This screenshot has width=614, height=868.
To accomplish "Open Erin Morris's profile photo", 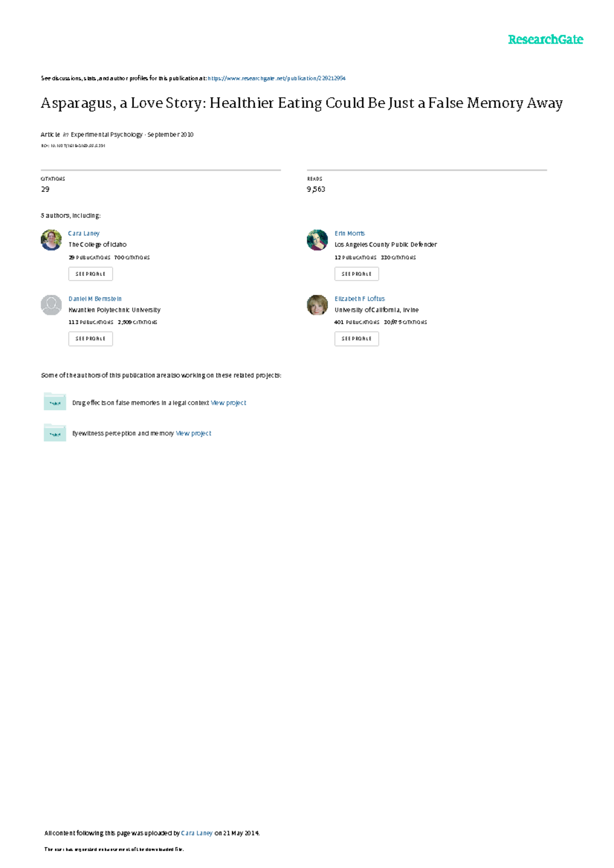I will point(317,240).
